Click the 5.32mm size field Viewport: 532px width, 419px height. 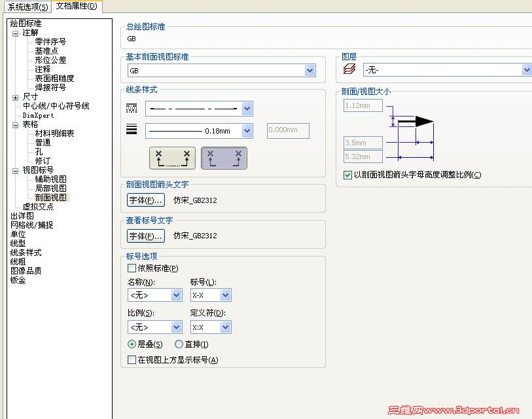point(363,156)
